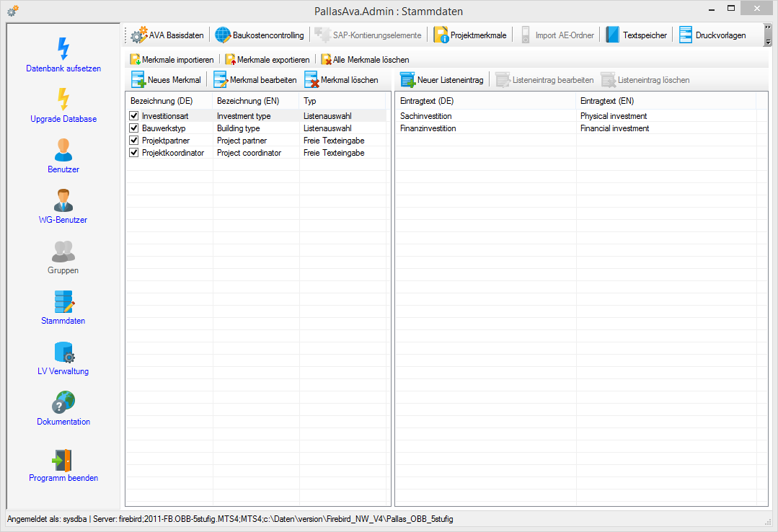Select the Building type cell
Viewport: 778px width, 532px height.
[x=238, y=128]
